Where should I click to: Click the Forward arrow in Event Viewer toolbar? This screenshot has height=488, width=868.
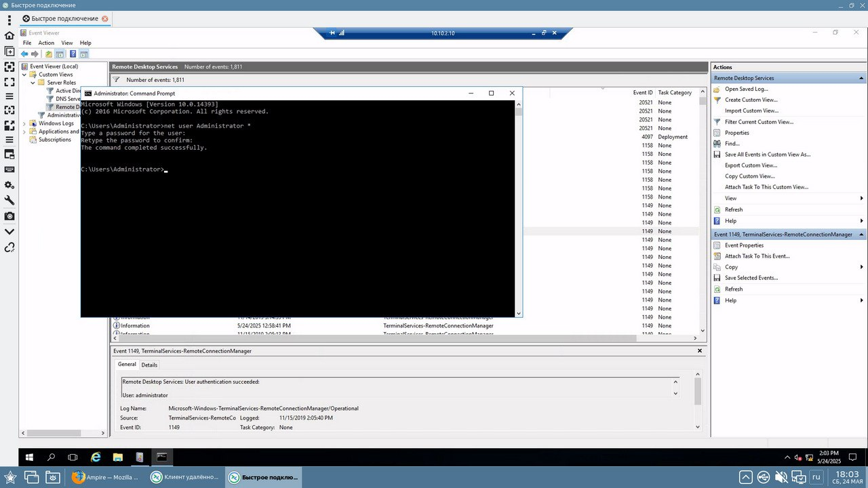point(35,54)
